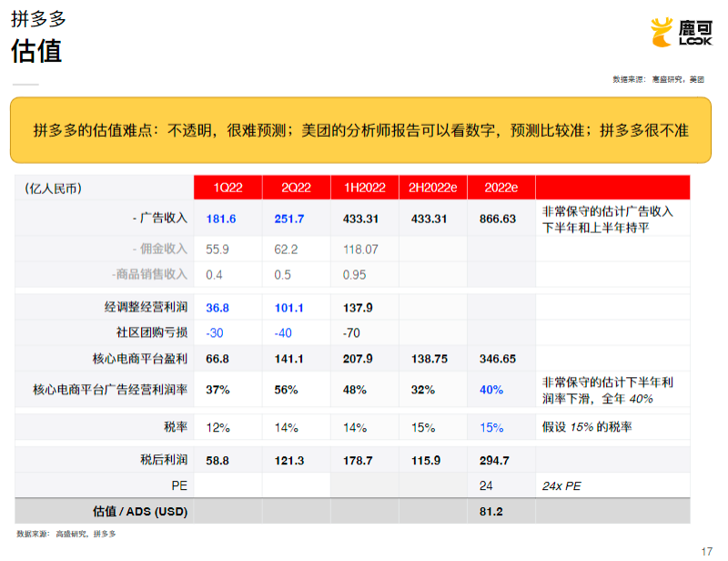The width and height of the screenshot is (728, 561).
Task: Select '433.31' under the 2H2022e column
Action: (429, 219)
